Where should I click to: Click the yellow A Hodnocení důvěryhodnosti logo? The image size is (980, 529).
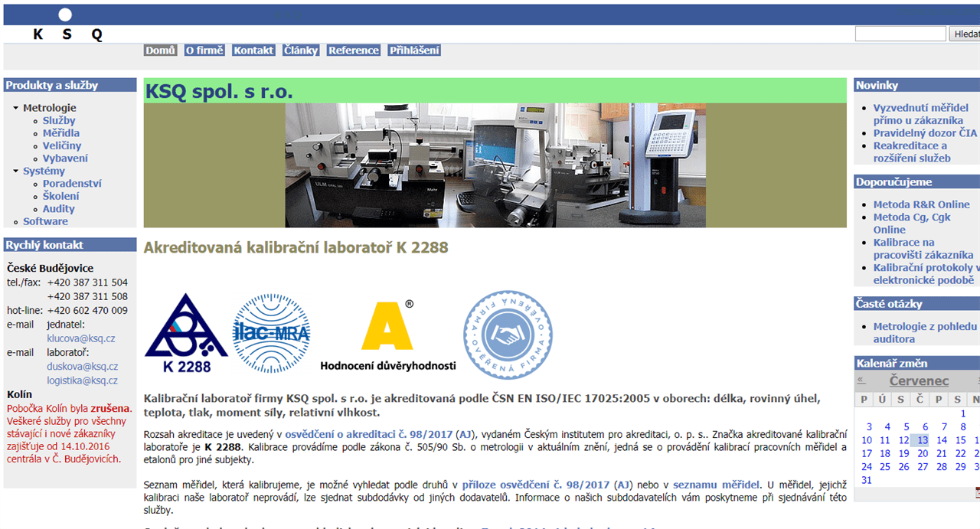[x=387, y=335]
